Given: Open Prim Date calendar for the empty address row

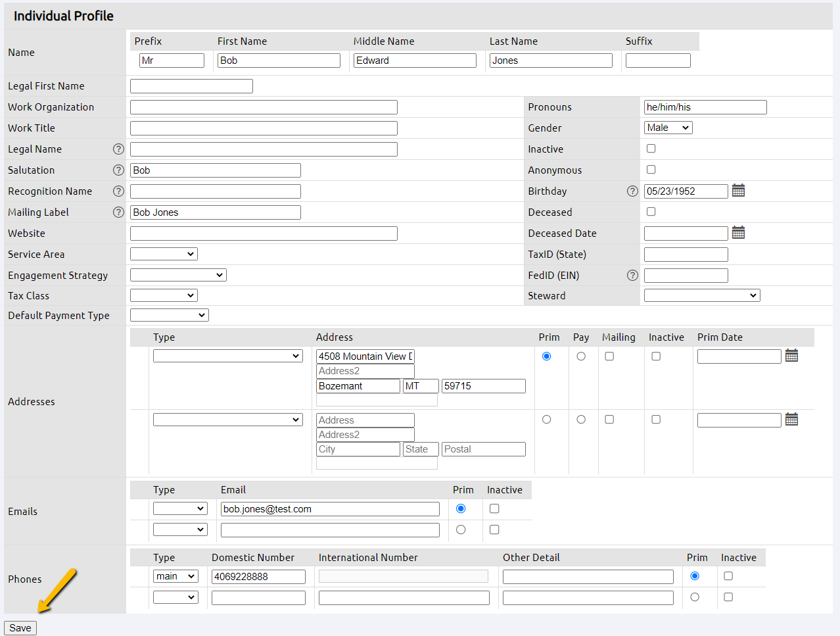Looking at the screenshot, I should 791,420.
